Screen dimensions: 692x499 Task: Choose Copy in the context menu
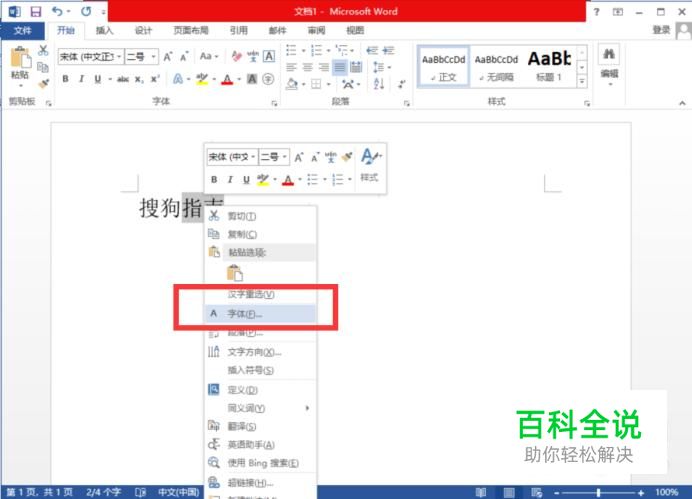tap(260, 234)
